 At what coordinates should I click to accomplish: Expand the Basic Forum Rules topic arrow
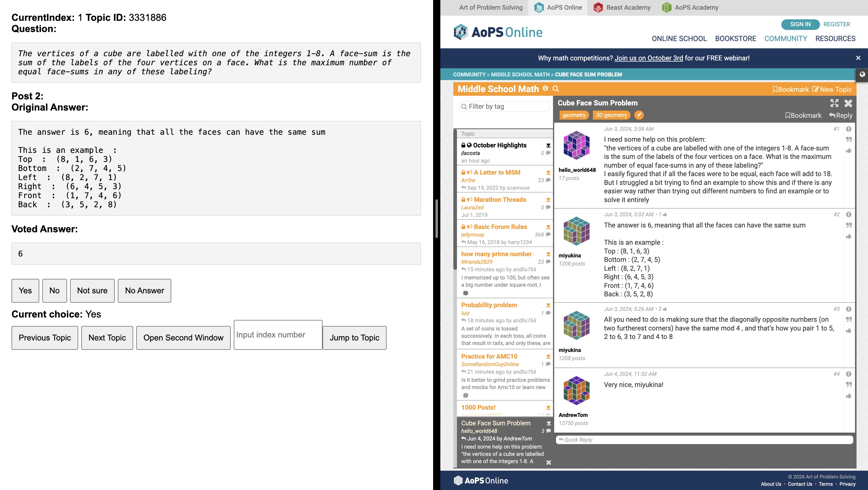[548, 227]
